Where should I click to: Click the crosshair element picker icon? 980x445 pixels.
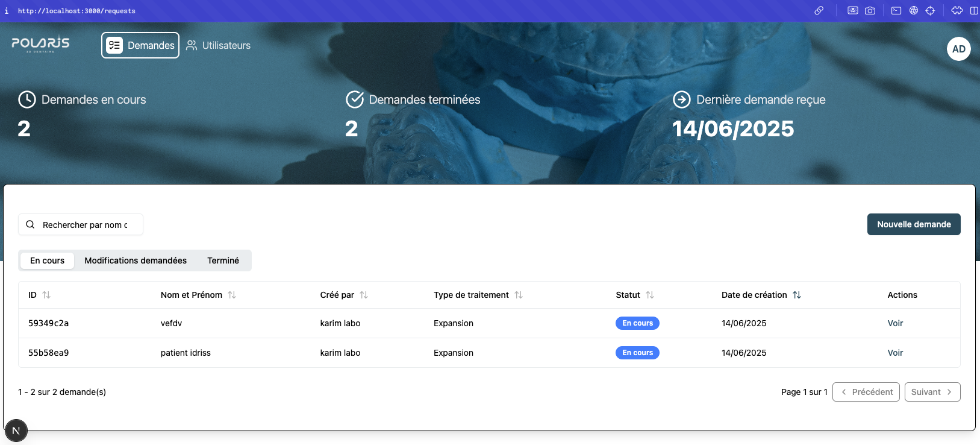(x=931, y=10)
